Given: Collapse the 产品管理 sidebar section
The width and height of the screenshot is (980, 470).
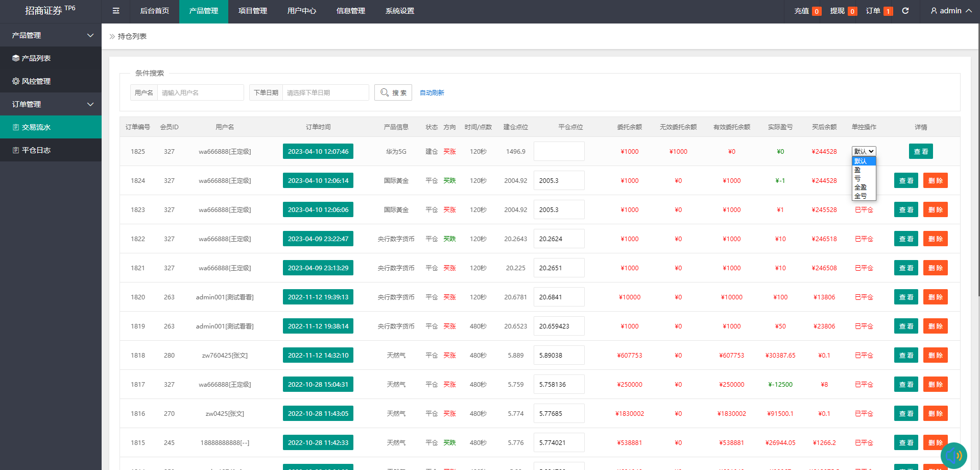Looking at the screenshot, I should pyautogui.click(x=90, y=35).
